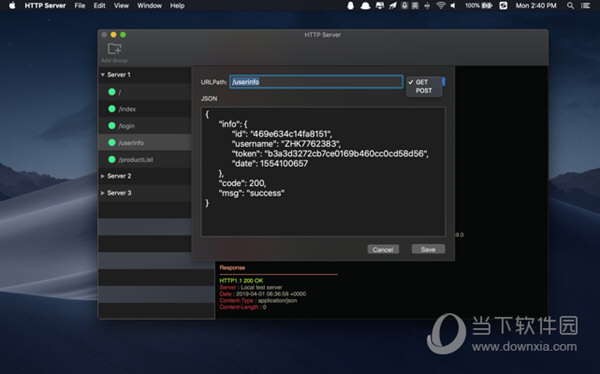Click the Cancel button
This screenshot has width=600, height=374.
383,250
